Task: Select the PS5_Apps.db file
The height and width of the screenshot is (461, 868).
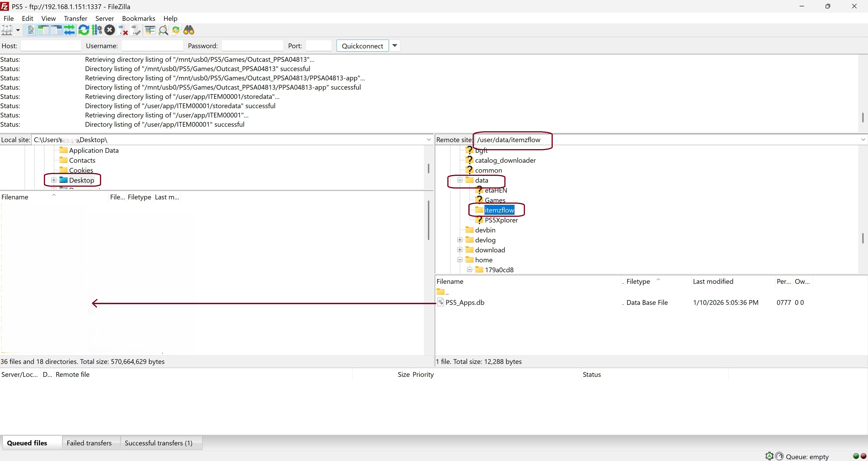Action: click(x=465, y=303)
